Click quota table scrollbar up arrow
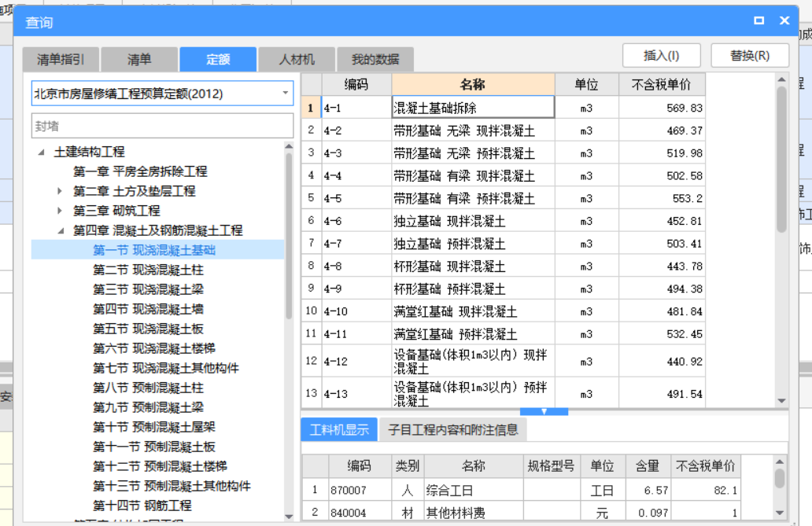This screenshot has height=526, width=812. tap(781, 79)
